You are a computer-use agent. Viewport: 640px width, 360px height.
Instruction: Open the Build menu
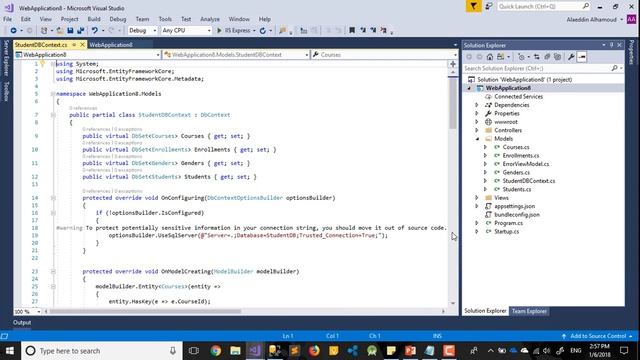[94, 19]
